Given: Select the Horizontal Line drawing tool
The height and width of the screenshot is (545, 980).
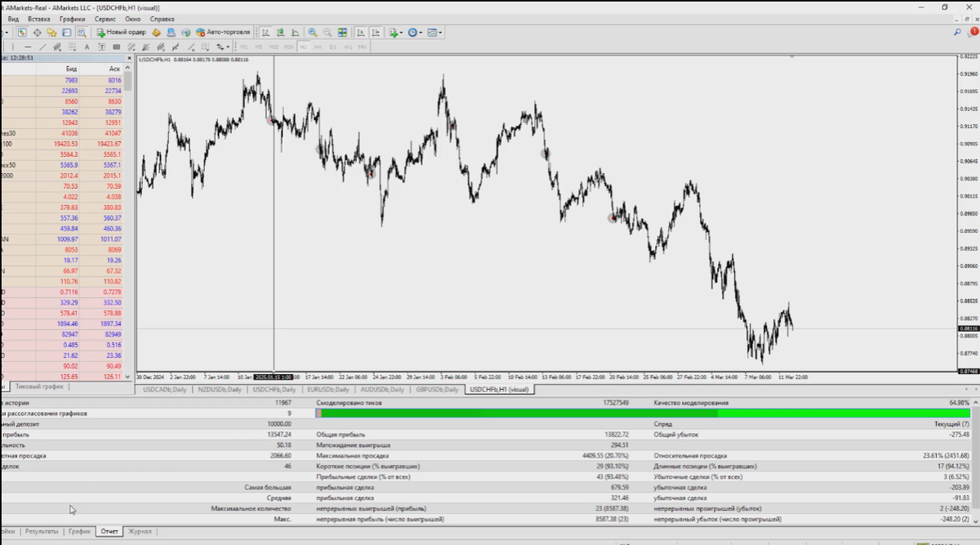Looking at the screenshot, I should (28, 47).
